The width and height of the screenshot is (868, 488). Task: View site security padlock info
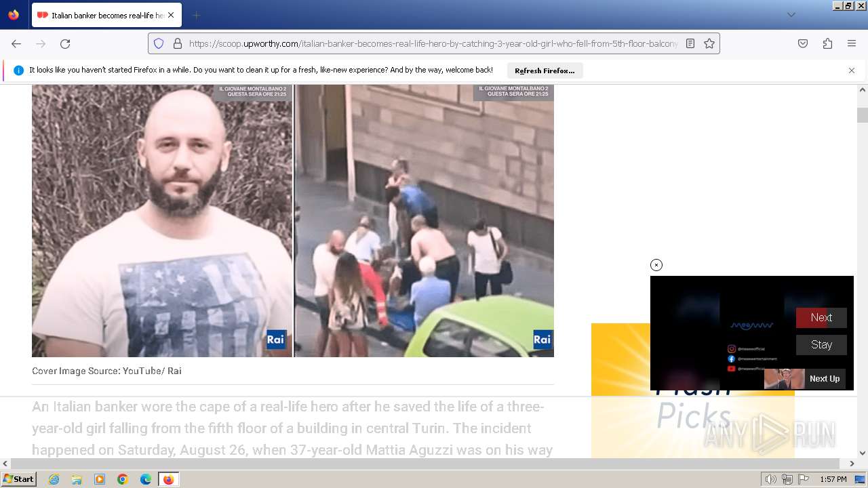coord(178,43)
